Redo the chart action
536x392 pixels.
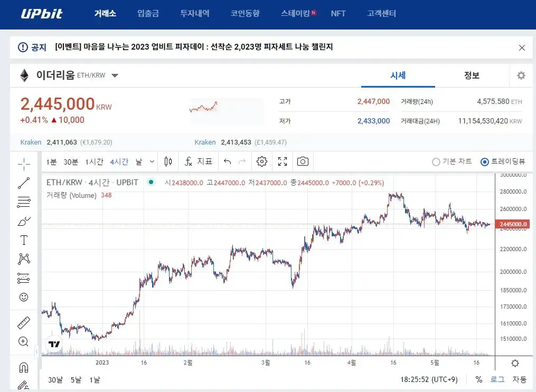[x=242, y=161]
